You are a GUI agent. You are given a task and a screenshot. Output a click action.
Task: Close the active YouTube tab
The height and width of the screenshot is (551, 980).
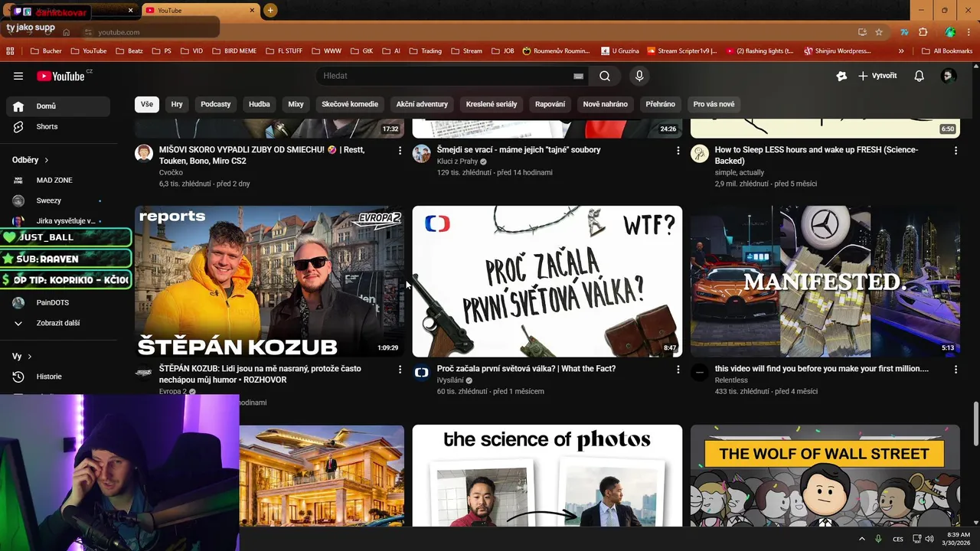coord(253,11)
